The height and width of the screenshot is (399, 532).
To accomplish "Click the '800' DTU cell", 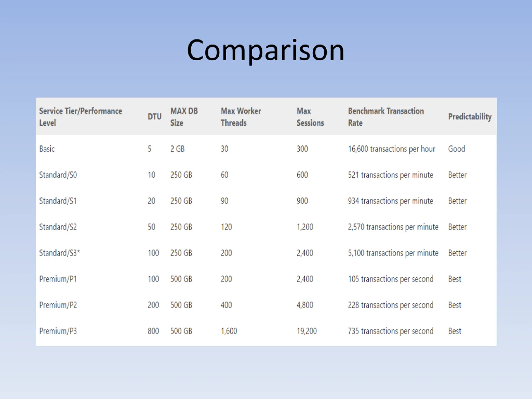I will click(x=153, y=331).
